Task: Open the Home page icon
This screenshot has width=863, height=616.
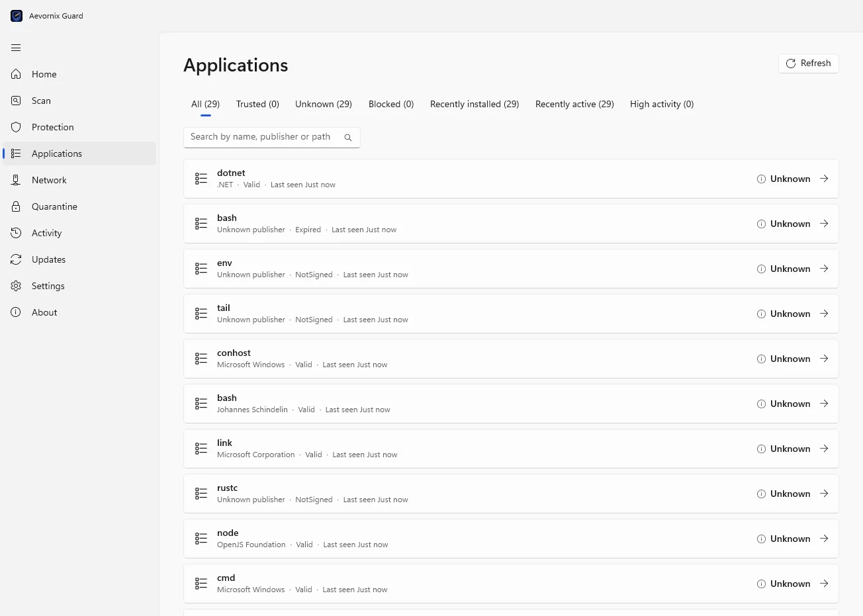Action: (x=16, y=74)
